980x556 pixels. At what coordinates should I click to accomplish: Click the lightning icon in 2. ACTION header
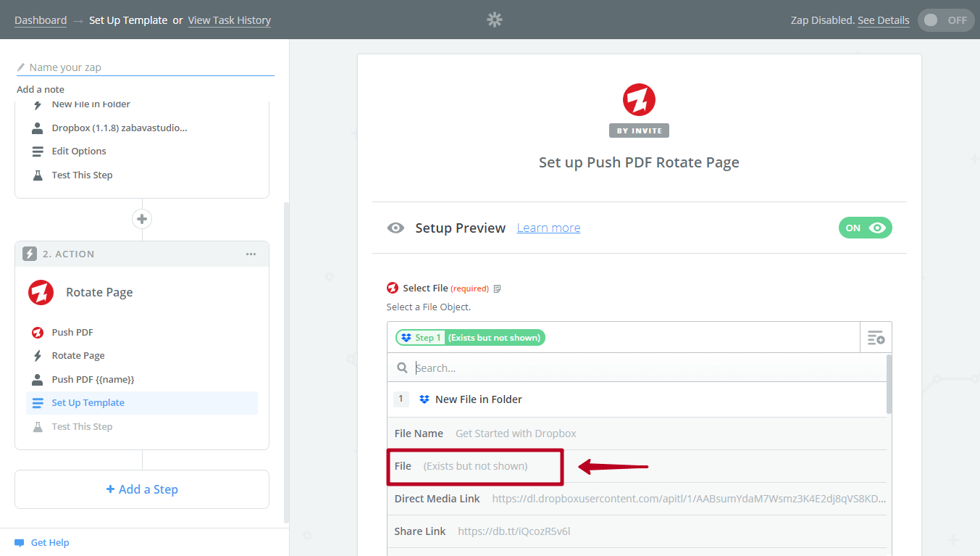(30, 254)
